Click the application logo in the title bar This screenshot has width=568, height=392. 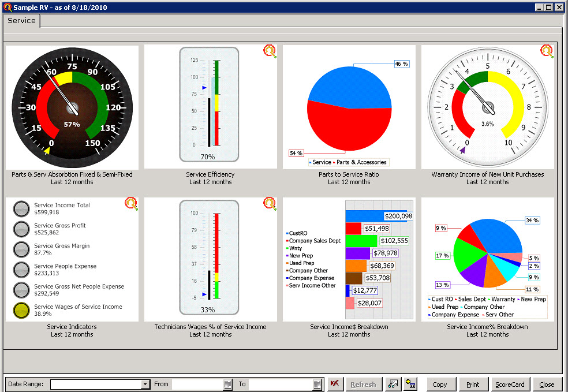coord(6,6)
